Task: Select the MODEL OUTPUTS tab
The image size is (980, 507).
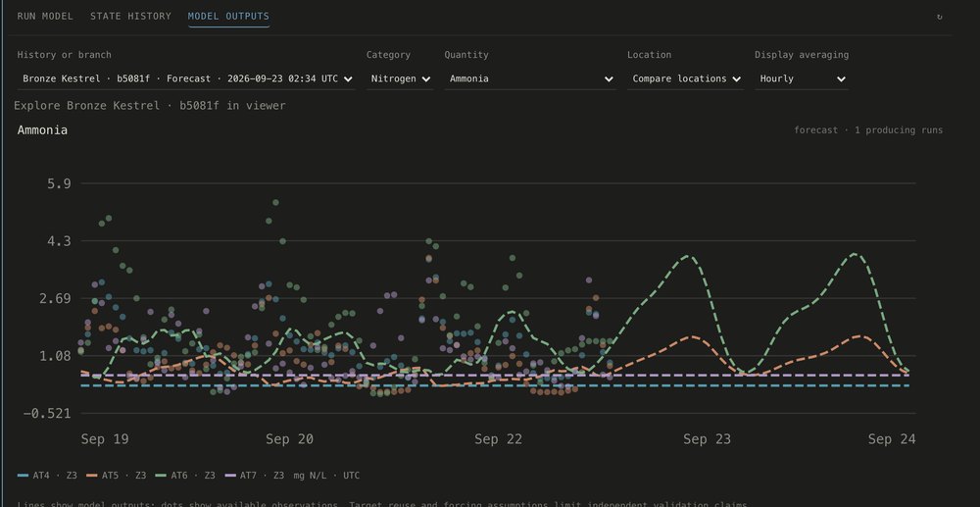Action: coord(228,17)
